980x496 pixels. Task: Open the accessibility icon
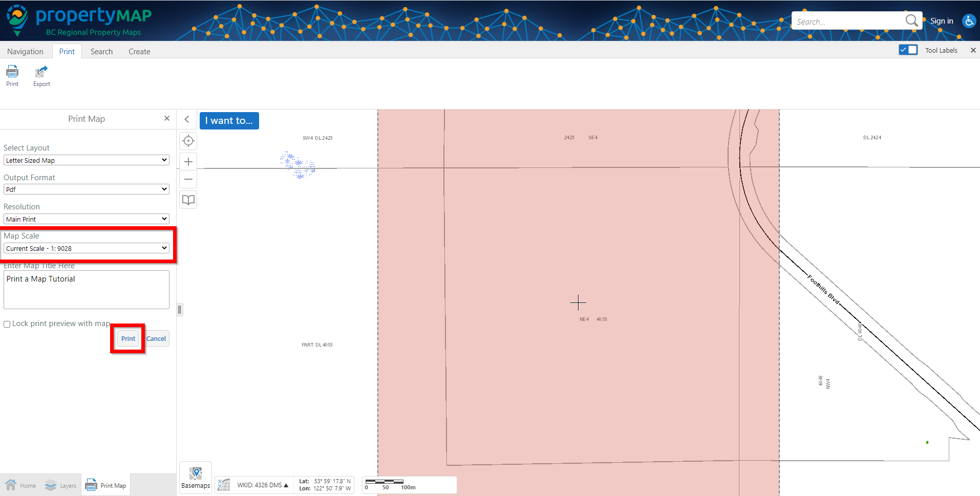[x=969, y=21]
